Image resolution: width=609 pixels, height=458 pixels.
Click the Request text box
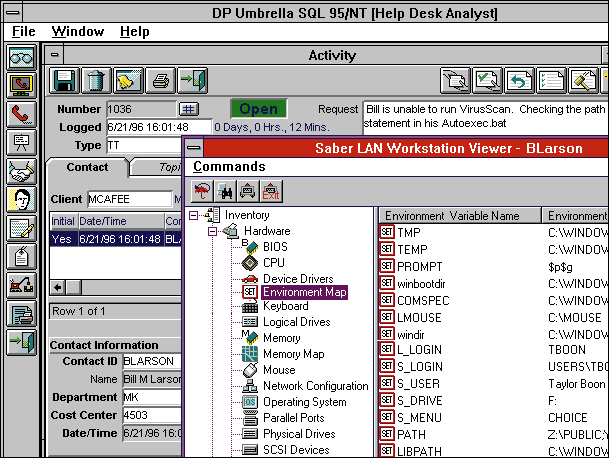tap(485, 117)
